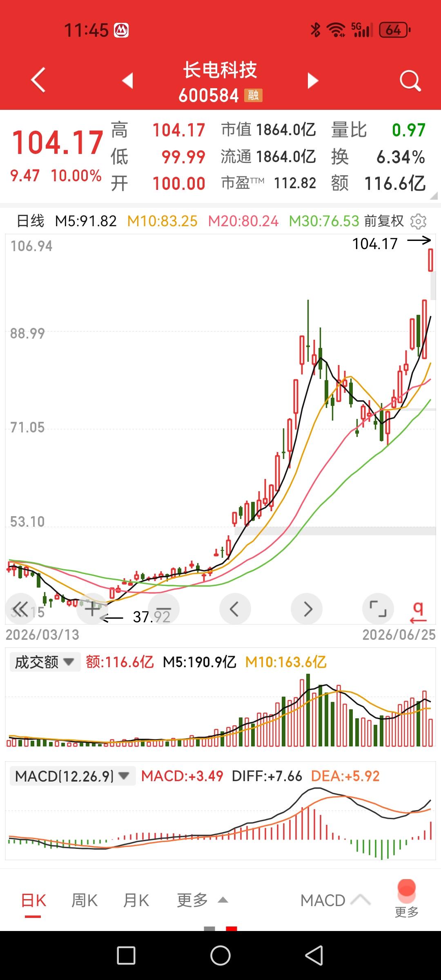Tap 低 99.99 low price
Screen dimensions: 441x980
(x=158, y=157)
